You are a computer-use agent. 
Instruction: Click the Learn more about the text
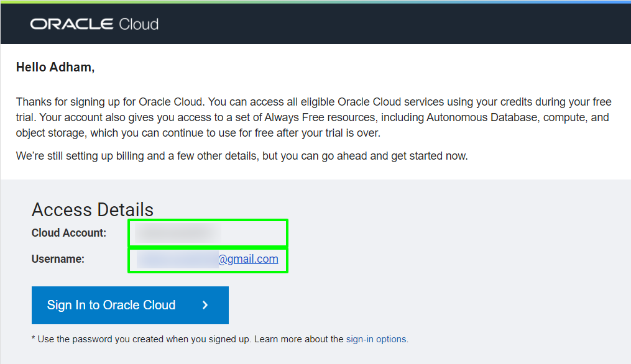(x=298, y=339)
